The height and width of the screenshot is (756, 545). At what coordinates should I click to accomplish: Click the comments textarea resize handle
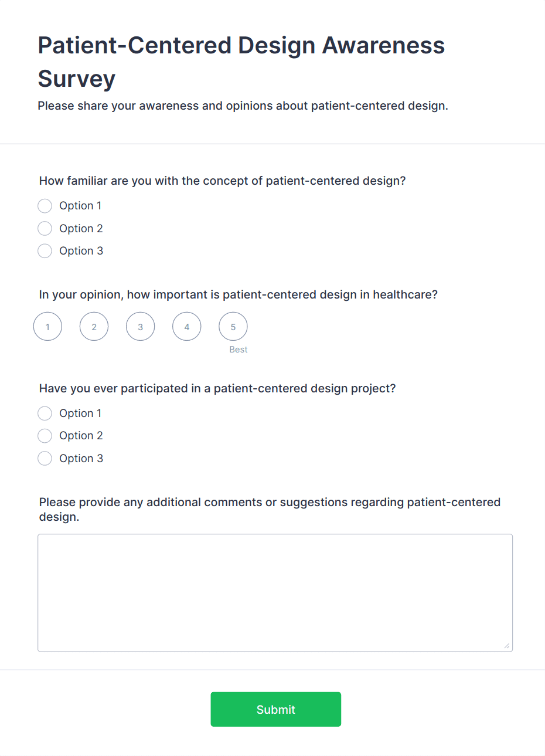507,646
